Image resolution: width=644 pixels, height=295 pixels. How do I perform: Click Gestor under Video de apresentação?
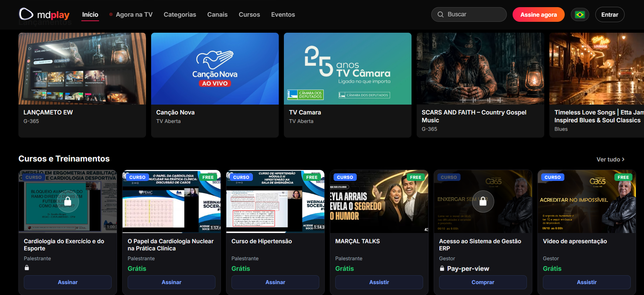click(x=551, y=259)
